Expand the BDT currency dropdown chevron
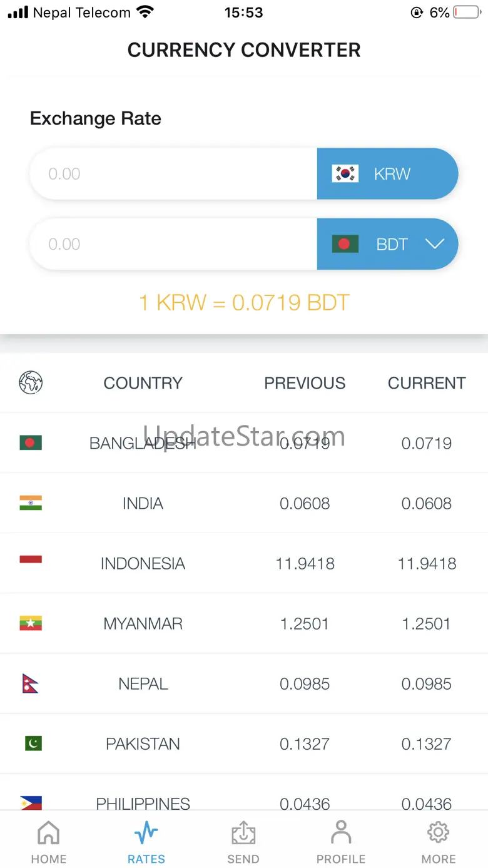The height and width of the screenshot is (868, 488). pos(434,244)
